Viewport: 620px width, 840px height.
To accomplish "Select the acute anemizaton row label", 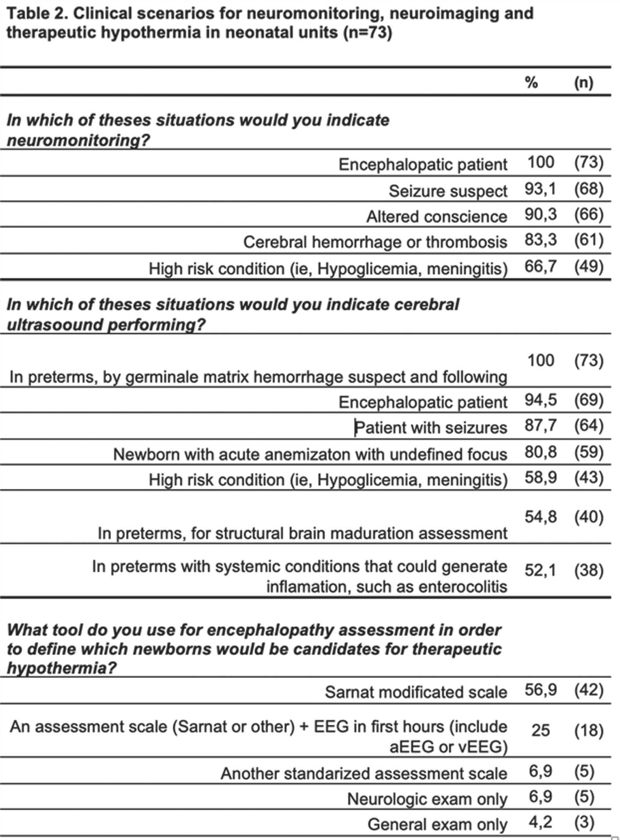I will point(310,454).
